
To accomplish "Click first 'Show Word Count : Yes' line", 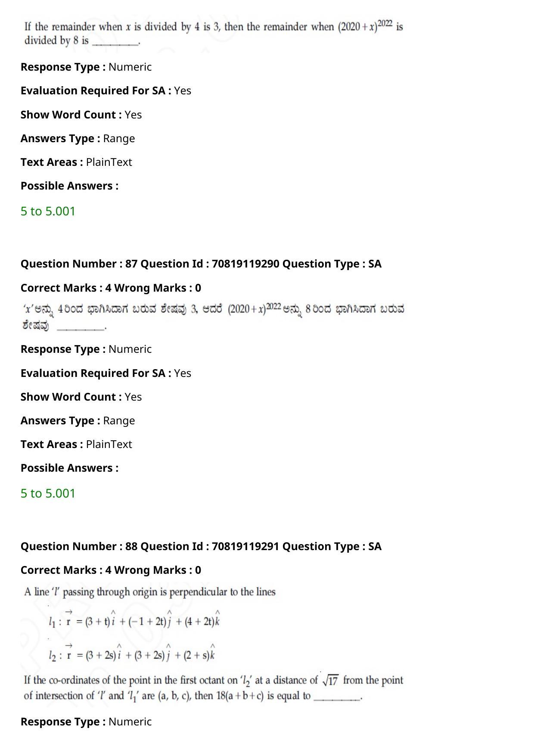I will [x=81, y=115].
